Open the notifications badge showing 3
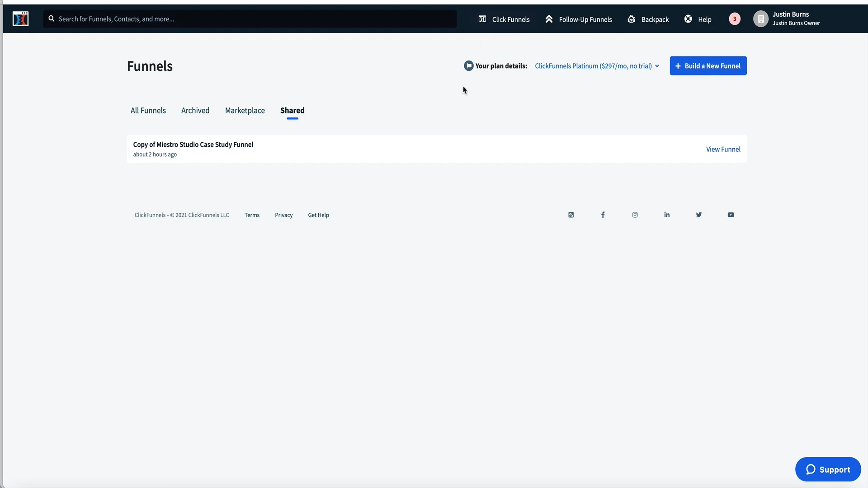 pyautogui.click(x=735, y=19)
